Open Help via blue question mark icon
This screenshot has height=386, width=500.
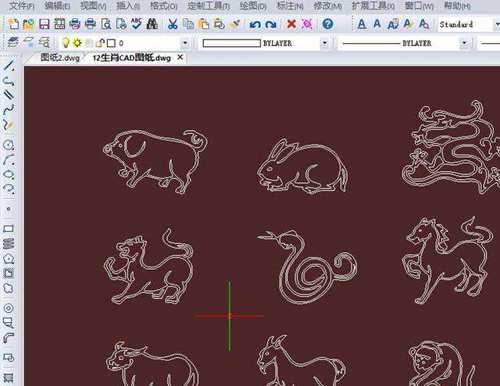(328, 24)
